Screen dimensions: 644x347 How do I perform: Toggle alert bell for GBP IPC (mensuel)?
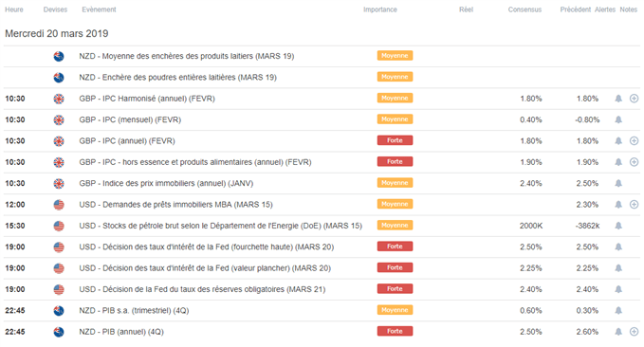point(618,119)
